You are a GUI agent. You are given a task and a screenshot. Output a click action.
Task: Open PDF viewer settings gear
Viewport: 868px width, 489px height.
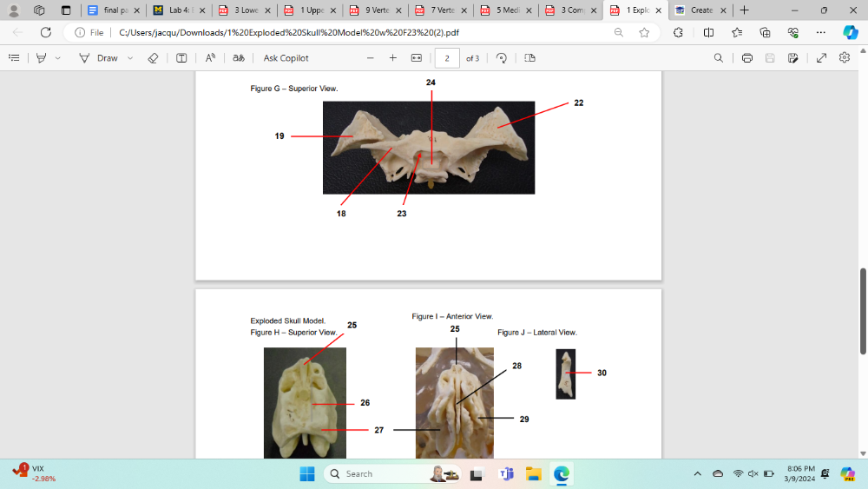[845, 58]
